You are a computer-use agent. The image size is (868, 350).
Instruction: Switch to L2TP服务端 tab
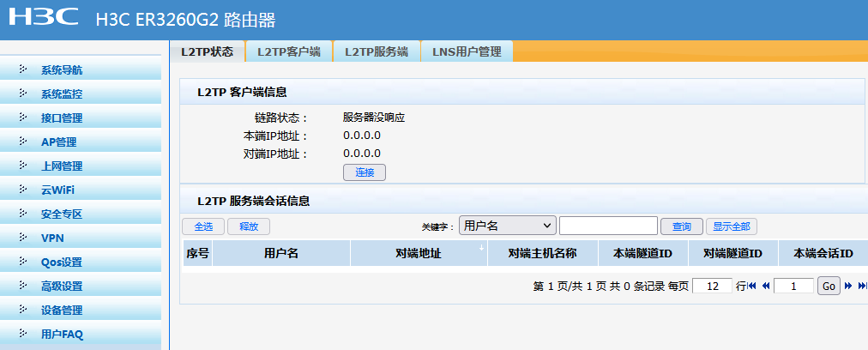(x=377, y=51)
